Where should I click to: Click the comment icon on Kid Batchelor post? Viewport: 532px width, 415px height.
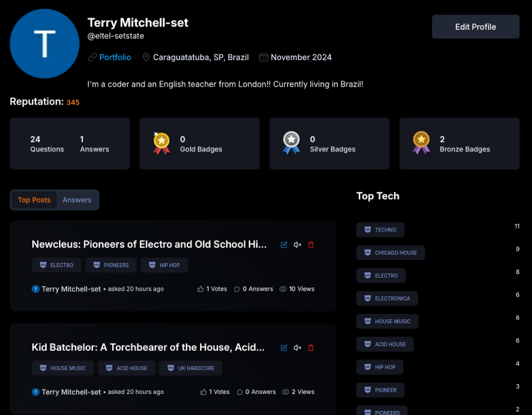240,392
